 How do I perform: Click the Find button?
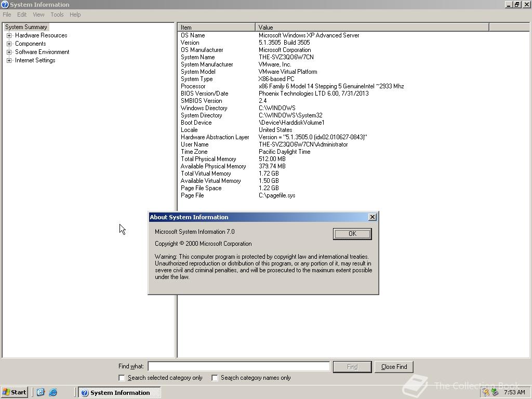click(352, 367)
